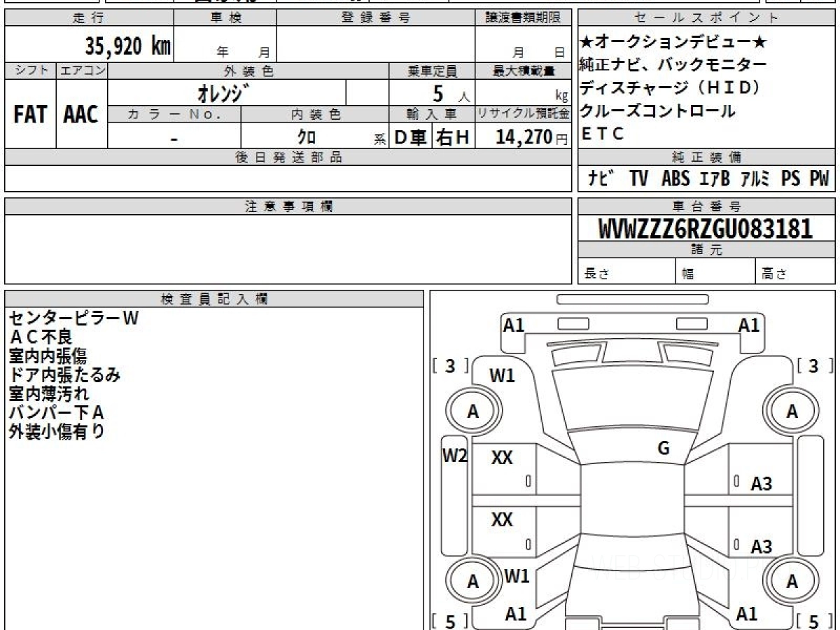Select the 走行 header cell

88,18
